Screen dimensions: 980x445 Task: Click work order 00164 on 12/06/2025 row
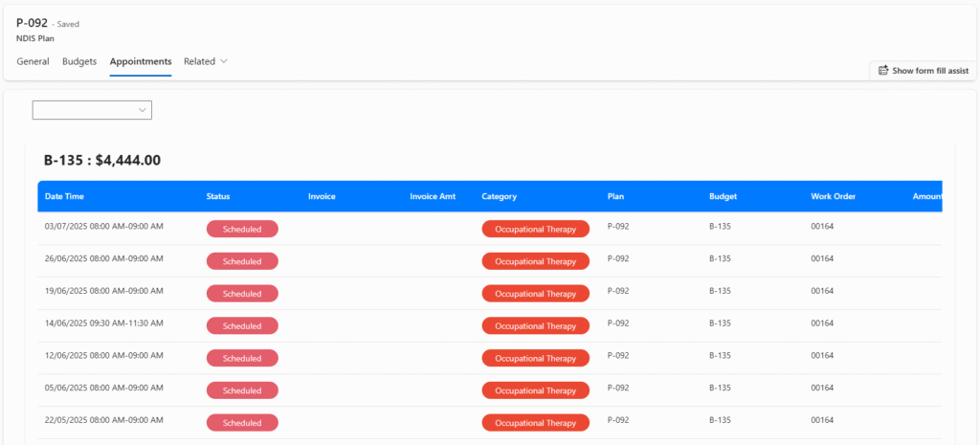coord(822,356)
